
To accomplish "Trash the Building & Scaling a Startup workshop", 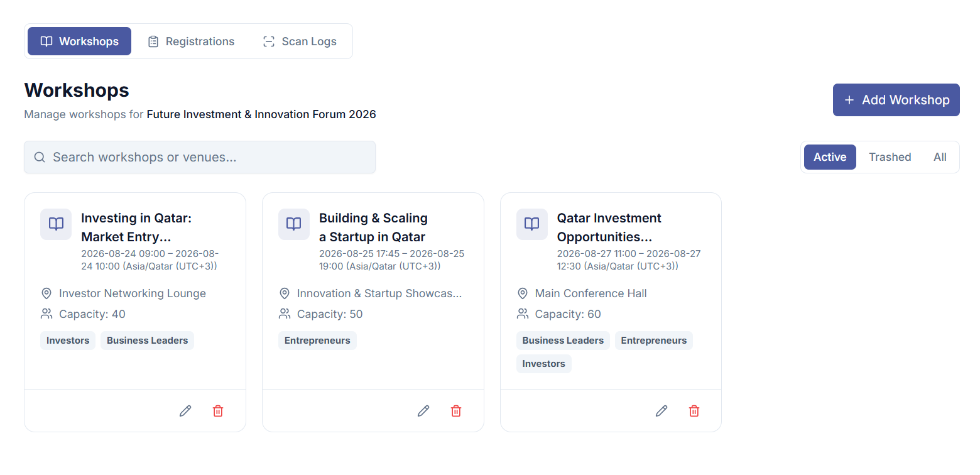I will tap(456, 411).
